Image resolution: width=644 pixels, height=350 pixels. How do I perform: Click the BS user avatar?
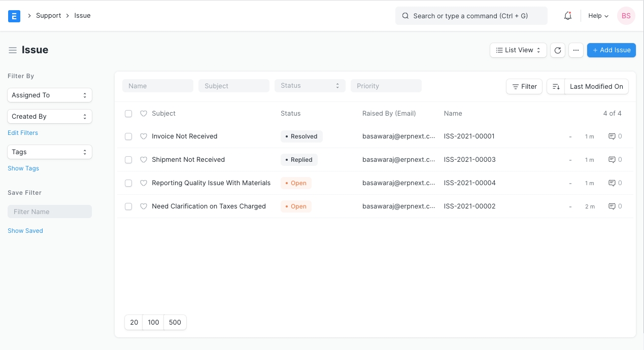626,16
